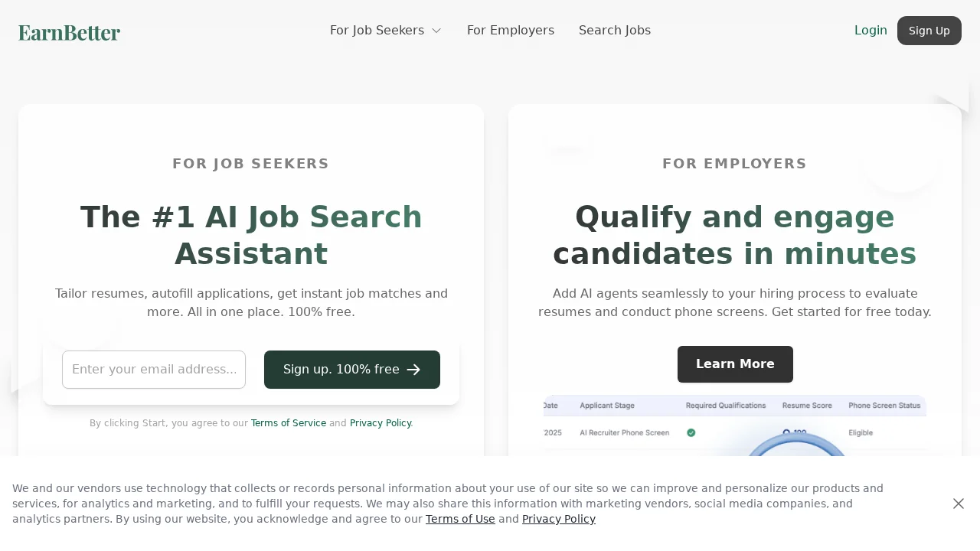Dismiss the cookie notice with the X icon
The height and width of the screenshot is (551, 980).
pyautogui.click(x=959, y=504)
